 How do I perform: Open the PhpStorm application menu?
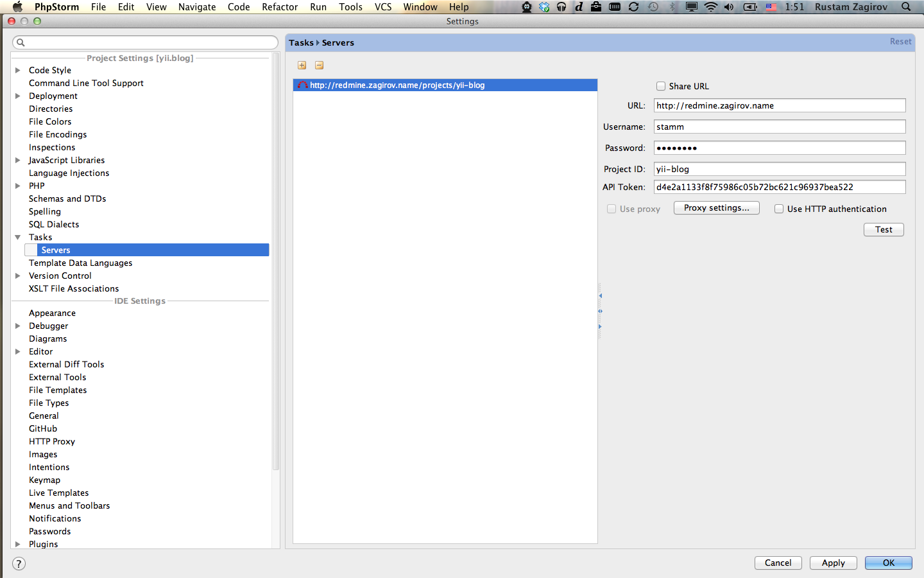coord(56,7)
